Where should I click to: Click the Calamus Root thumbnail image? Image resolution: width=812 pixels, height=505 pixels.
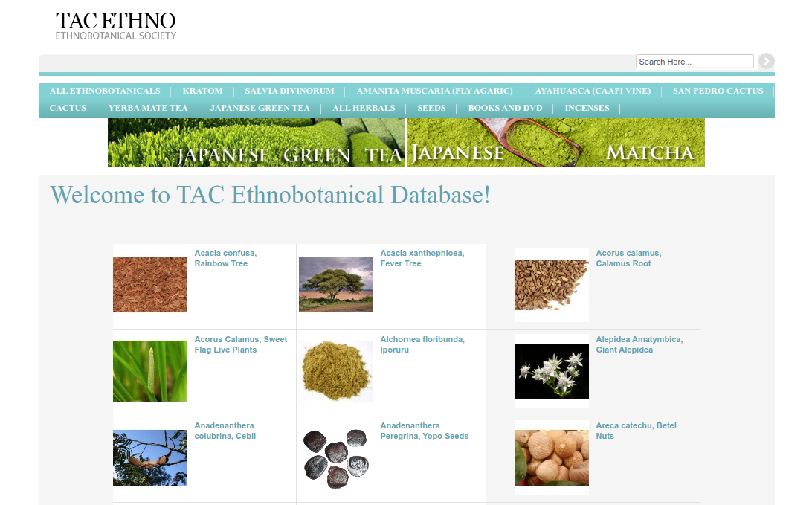(x=552, y=285)
